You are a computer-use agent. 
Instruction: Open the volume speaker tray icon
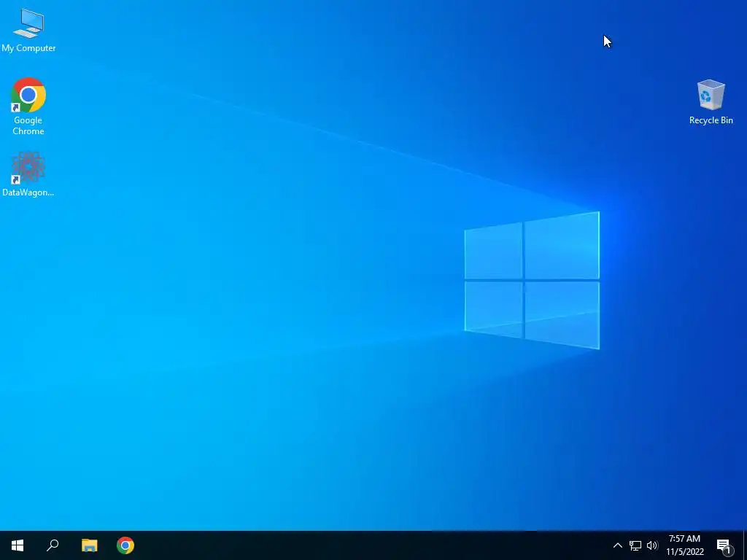(652, 545)
